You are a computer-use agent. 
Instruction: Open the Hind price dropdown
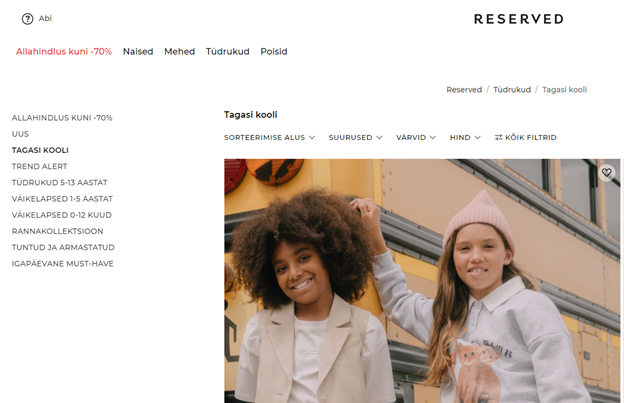[465, 137]
